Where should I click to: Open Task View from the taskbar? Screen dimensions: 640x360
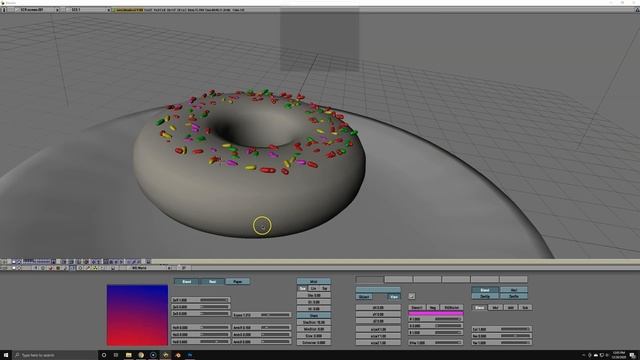coord(116,355)
